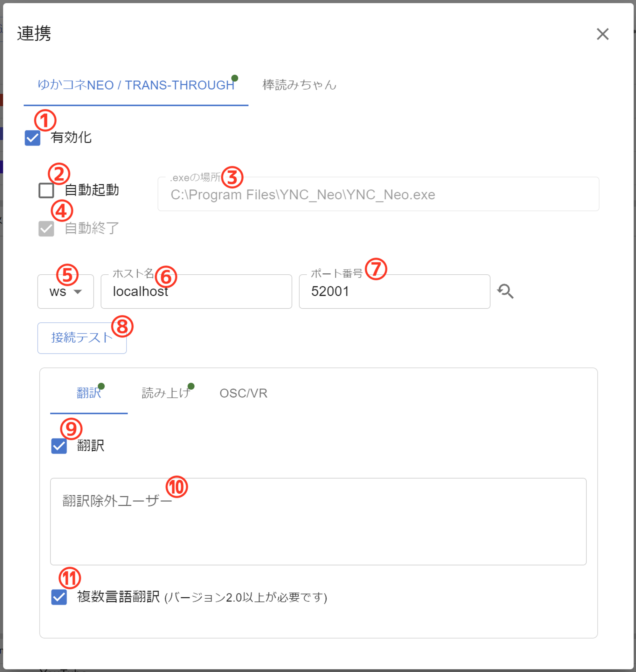Uncheck the 翻訳 checkbox
Viewport: 636px width, 672px height.
[59, 446]
